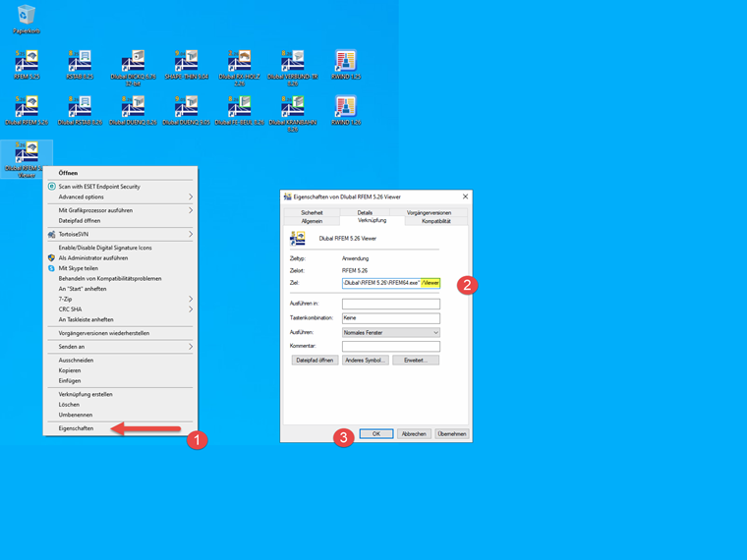Select the RWIND 1.26 desktop shortcut

tap(346, 110)
